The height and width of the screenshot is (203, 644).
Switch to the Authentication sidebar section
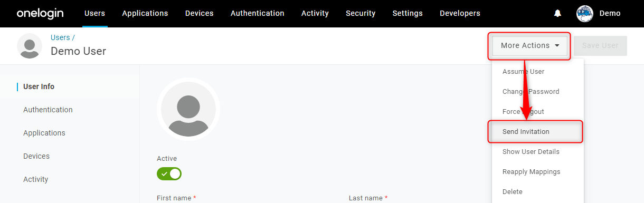click(x=48, y=110)
